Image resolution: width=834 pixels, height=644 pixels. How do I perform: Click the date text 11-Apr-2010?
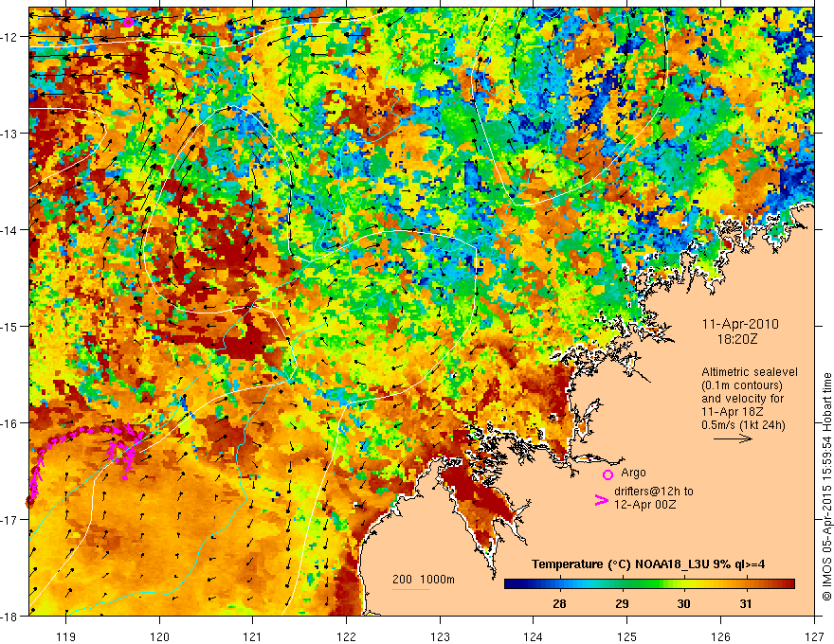click(740, 324)
